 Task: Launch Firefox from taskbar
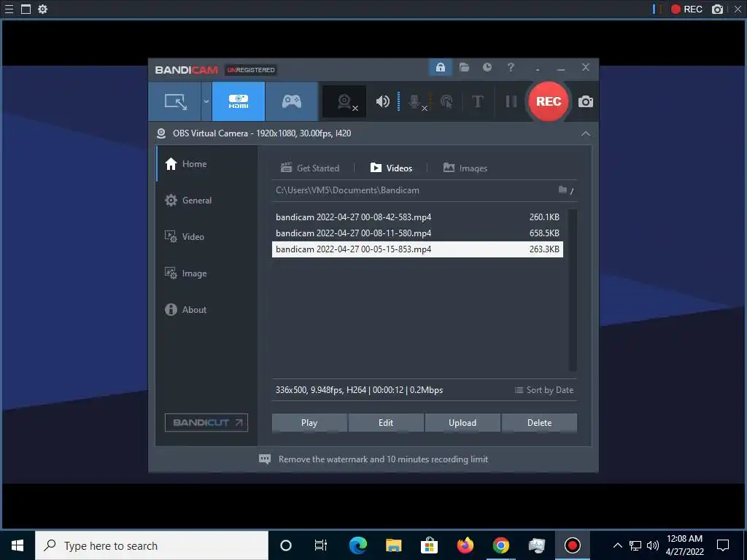[x=465, y=545]
